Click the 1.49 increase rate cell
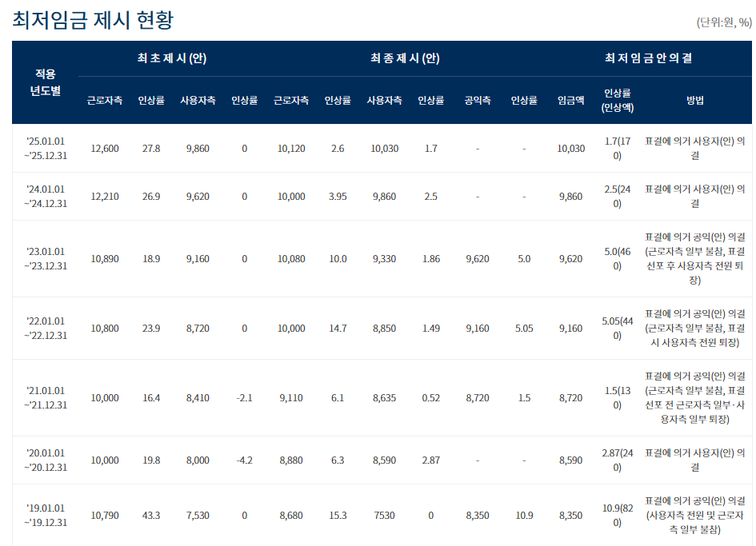This screenshot has width=756, height=546. (430, 329)
